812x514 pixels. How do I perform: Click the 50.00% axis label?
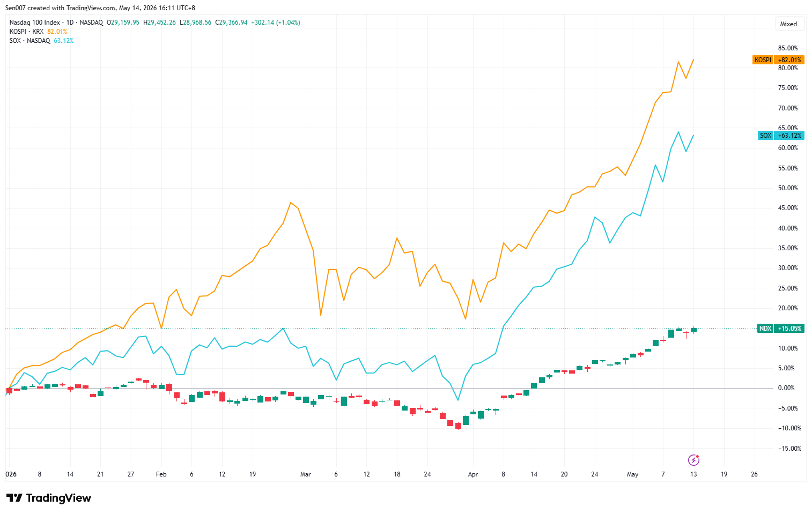coord(788,188)
